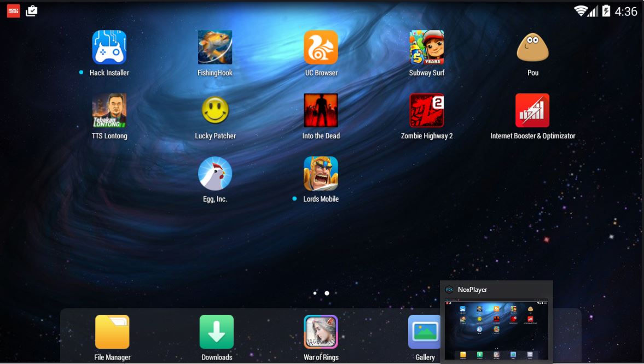Screen dimensions: 644x364
Task: Select the second home screen page dot
Action: (327, 293)
